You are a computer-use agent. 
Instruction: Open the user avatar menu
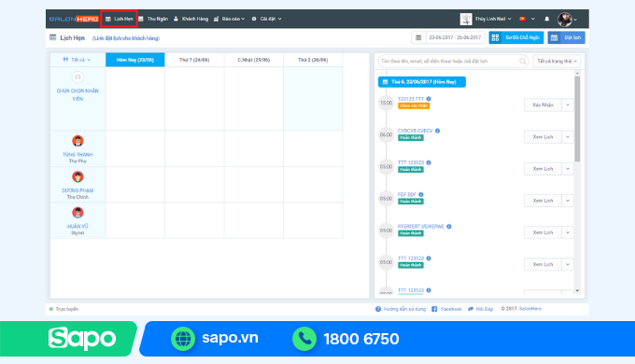click(567, 19)
